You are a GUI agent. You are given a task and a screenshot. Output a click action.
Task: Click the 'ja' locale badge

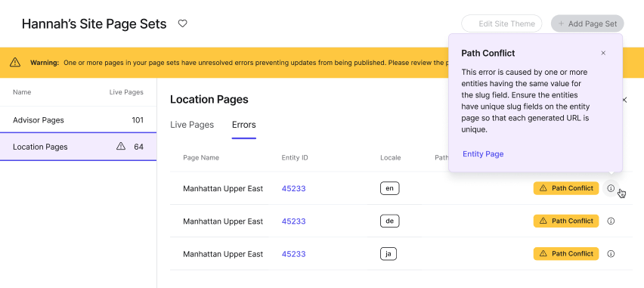click(x=388, y=254)
